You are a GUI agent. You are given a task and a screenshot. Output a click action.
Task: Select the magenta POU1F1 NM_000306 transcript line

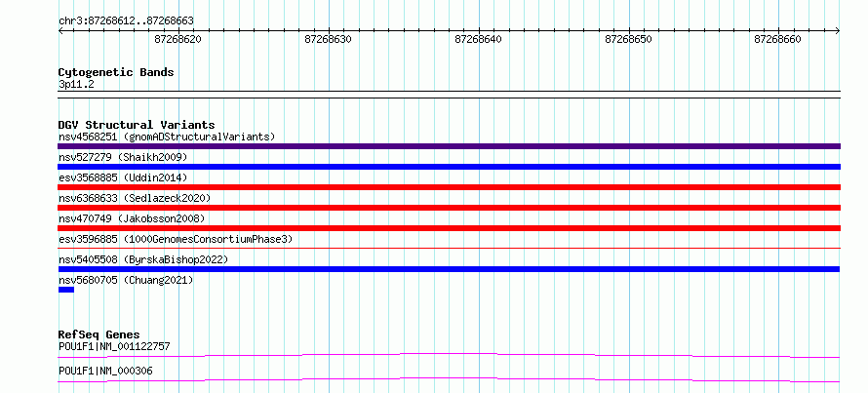(449, 379)
